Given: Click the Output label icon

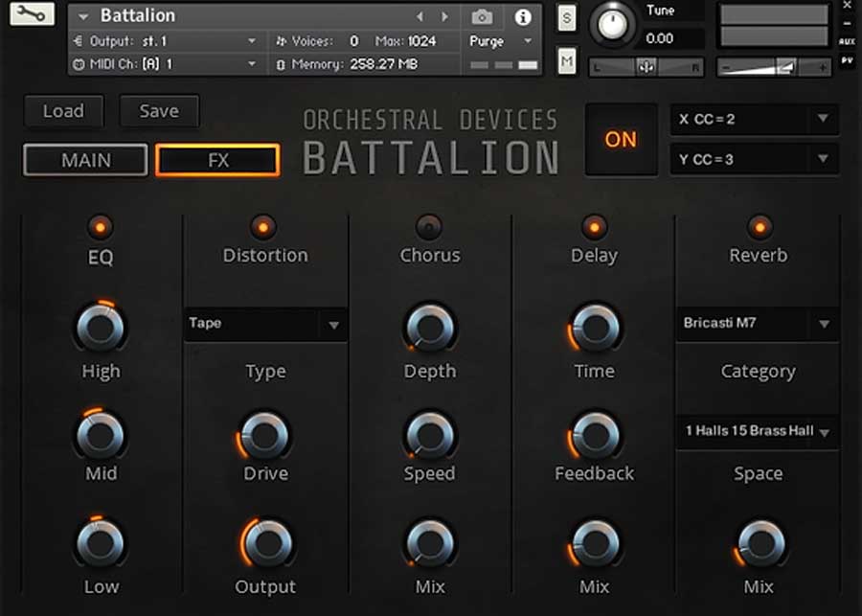Looking at the screenshot, I should (78, 41).
